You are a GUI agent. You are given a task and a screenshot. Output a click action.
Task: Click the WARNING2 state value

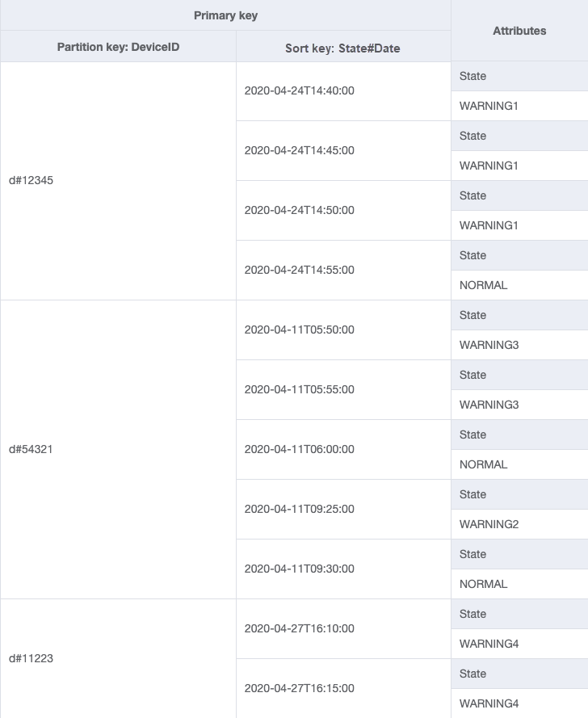[x=489, y=524]
